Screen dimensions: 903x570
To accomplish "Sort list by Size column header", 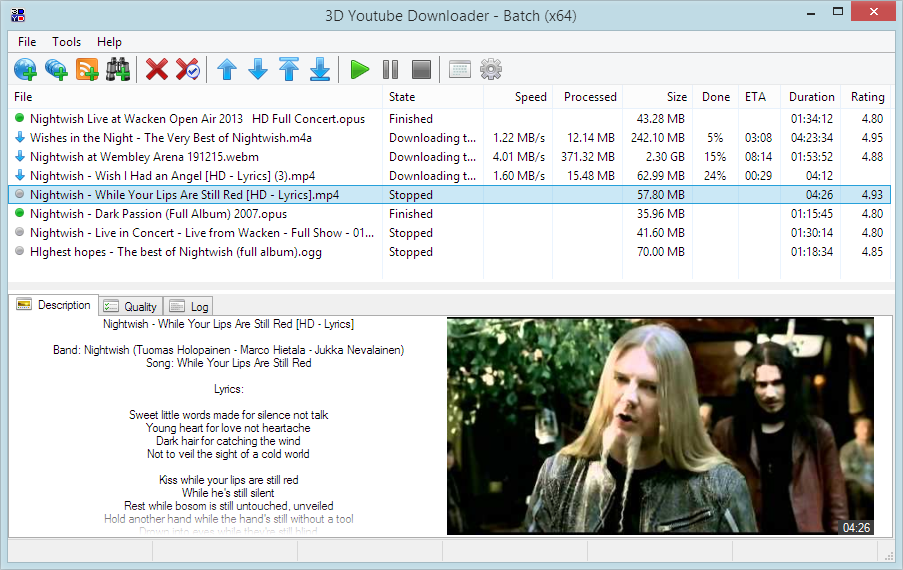I will click(x=677, y=97).
